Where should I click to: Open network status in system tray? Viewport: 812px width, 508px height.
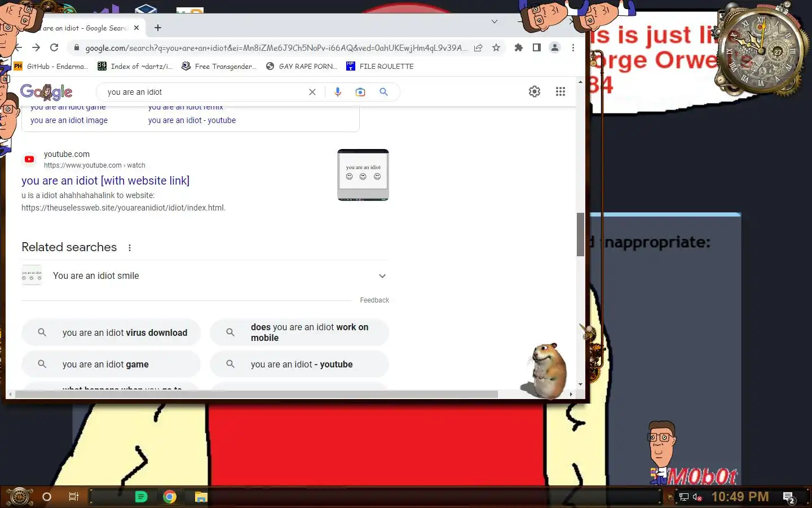684,497
